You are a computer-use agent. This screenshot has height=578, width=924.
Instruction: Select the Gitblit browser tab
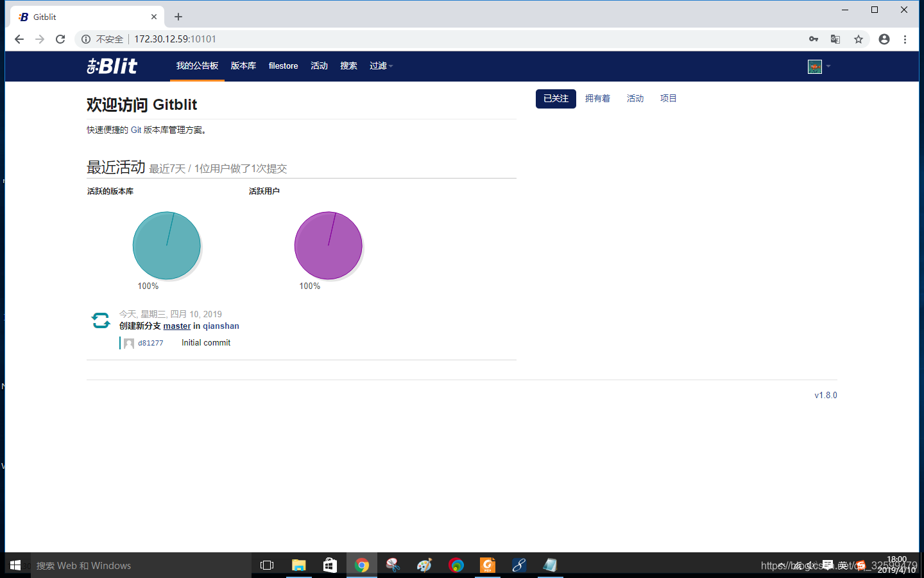[87, 17]
